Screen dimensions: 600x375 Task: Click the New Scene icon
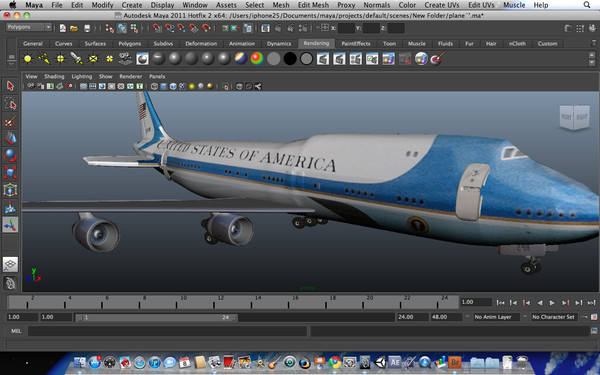pos(62,28)
